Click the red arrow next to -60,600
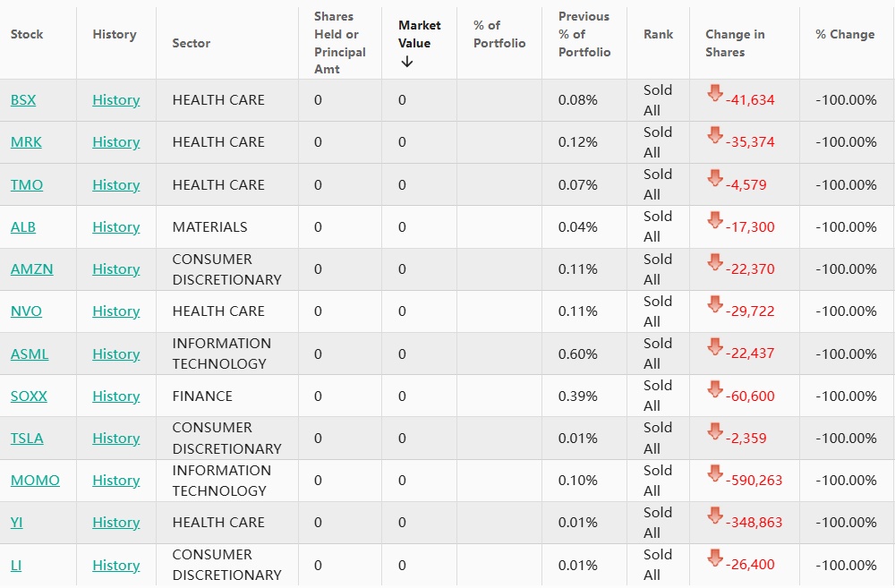Image resolution: width=895 pixels, height=588 pixels. point(714,389)
